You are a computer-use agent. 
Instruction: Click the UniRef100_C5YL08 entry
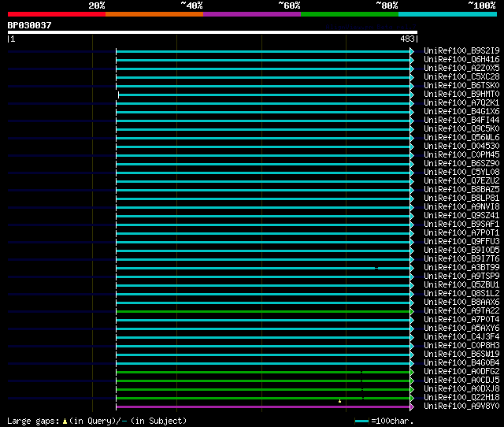461,173
